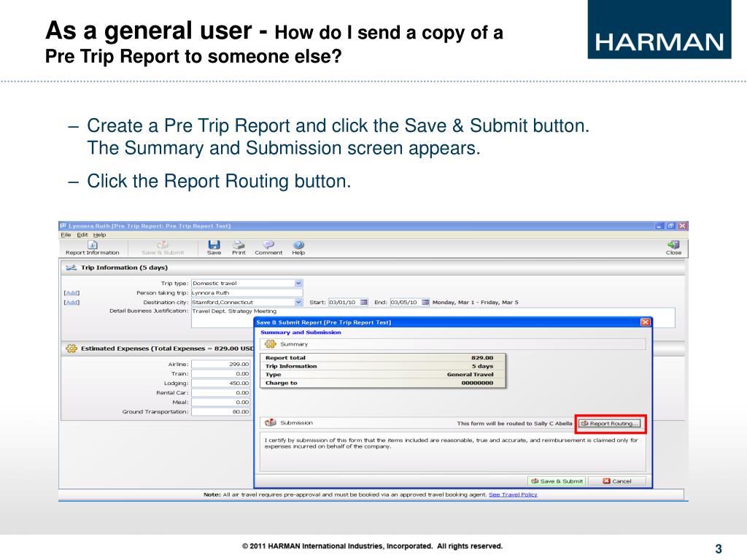This screenshot has height=560, width=747.
Task: Select the Charge to 00000000 row
Action: tap(383, 383)
